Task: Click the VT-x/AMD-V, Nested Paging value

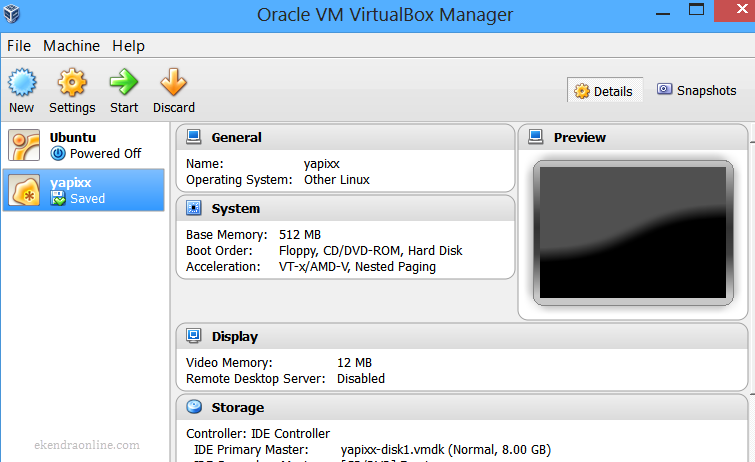Action: tap(357, 267)
